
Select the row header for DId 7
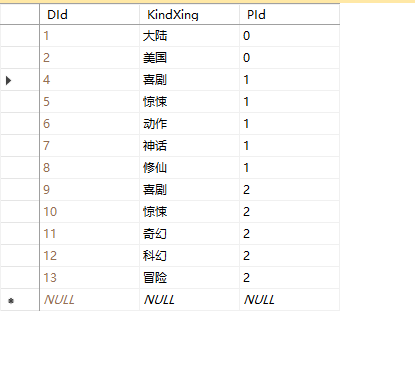[20, 146]
